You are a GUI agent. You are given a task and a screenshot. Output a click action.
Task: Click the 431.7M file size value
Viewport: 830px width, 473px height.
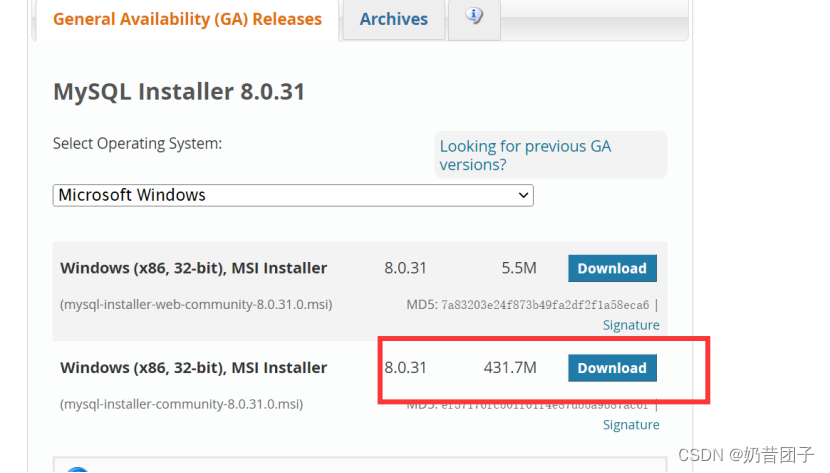[x=510, y=367]
